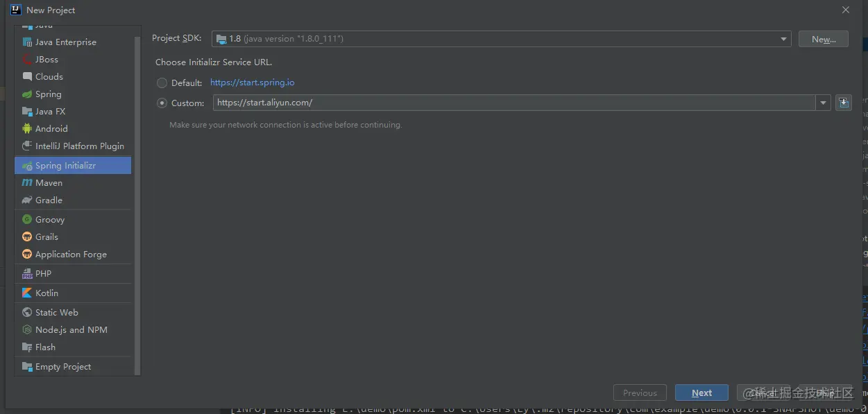Select the Kotlin icon
868x414 pixels.
coord(27,293)
